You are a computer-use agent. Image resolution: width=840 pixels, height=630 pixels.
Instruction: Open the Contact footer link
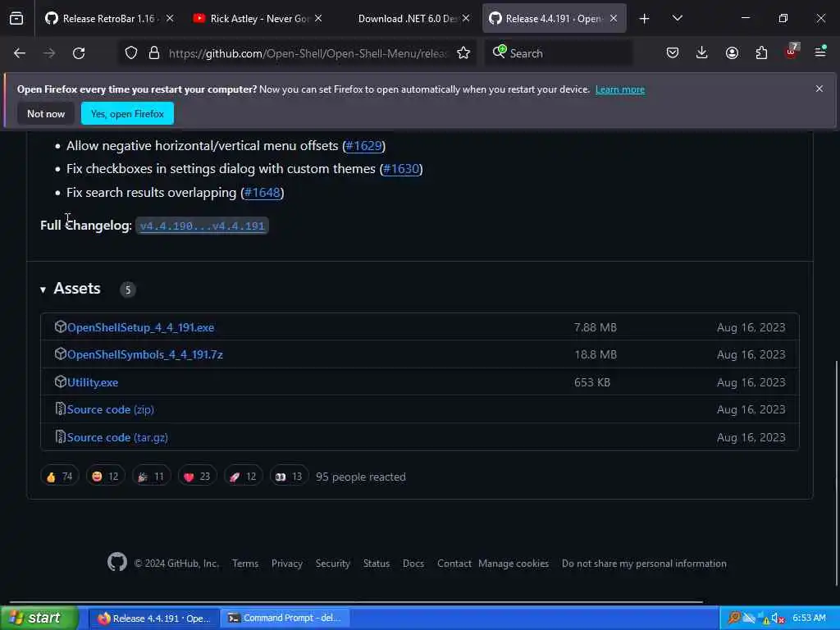coord(454,563)
